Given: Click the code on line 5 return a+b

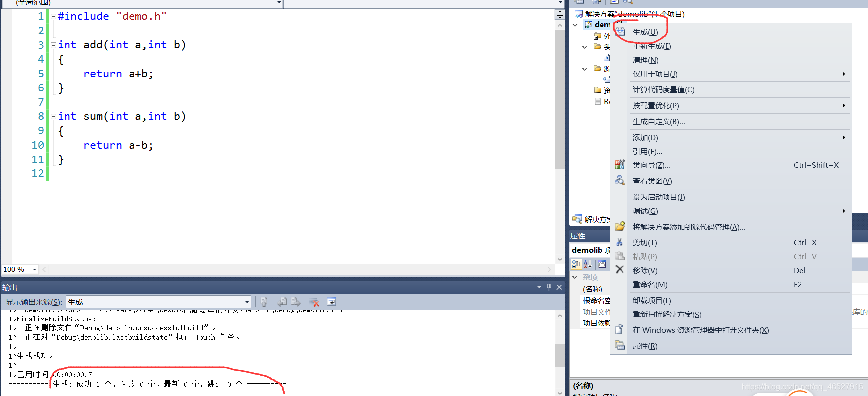Looking at the screenshot, I should pos(118,74).
